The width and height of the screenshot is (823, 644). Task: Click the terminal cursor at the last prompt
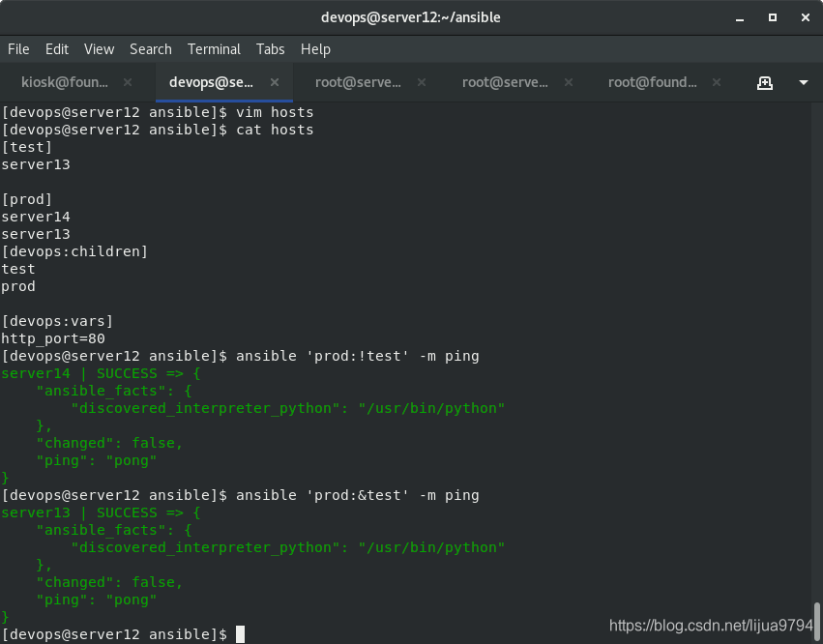(241, 634)
